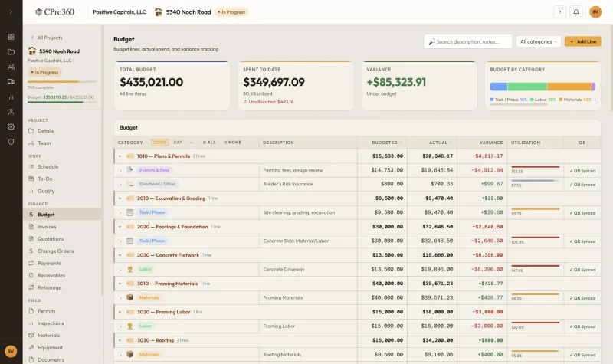Click the Roofing Materials box icon
Viewport: 613px width, 364px height.
click(x=129, y=354)
